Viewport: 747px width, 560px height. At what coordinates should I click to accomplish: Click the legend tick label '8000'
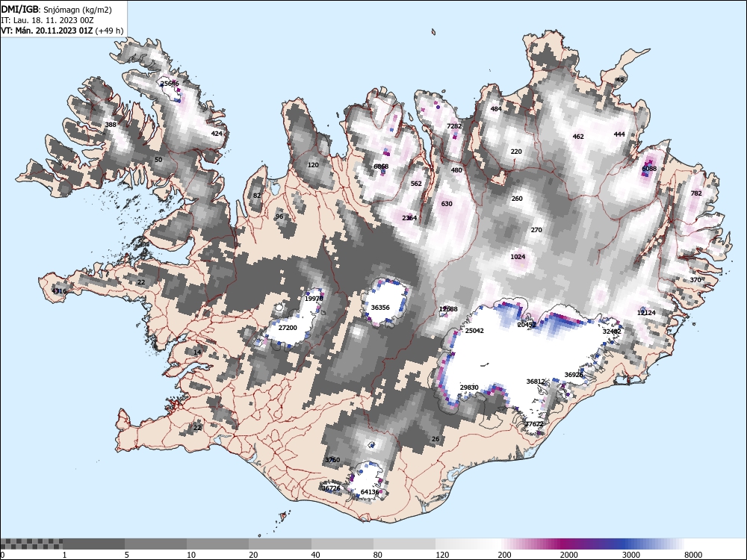693,555
